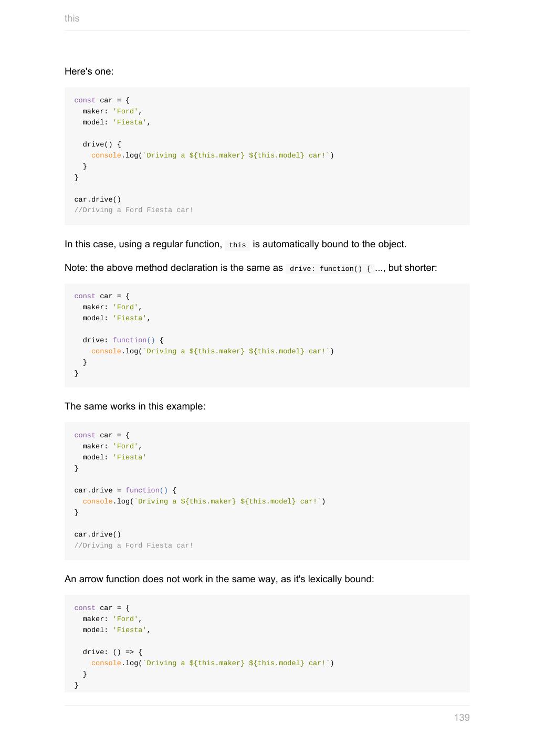Click the "model: 'Fiesta'" line in third code block
This screenshot has height=756, width=535.
click(114, 457)
